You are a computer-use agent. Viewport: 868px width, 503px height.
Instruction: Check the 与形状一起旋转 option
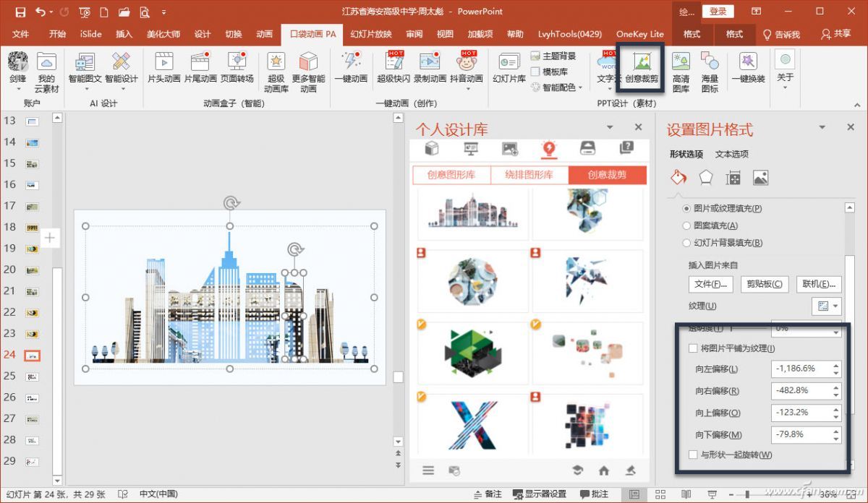point(693,455)
